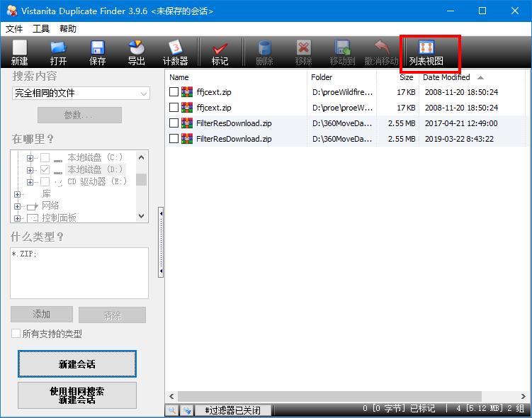The height and width of the screenshot is (418, 532).
Task: Click the magnifier filter icon in status bar
Action: (x=172, y=410)
